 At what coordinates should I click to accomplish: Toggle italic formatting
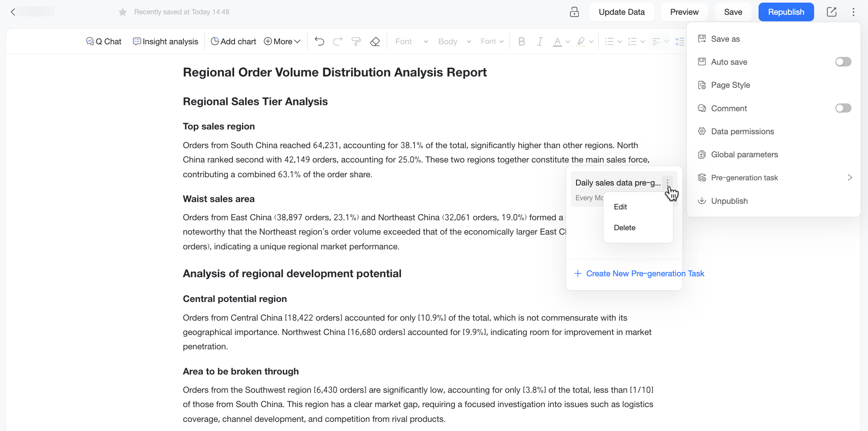tap(540, 41)
